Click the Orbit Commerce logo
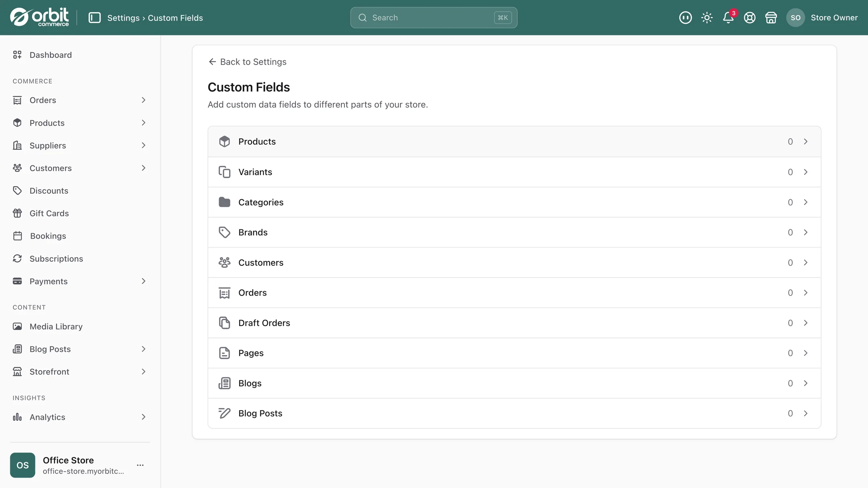Screen dimensions: 868x488 click(x=39, y=17)
